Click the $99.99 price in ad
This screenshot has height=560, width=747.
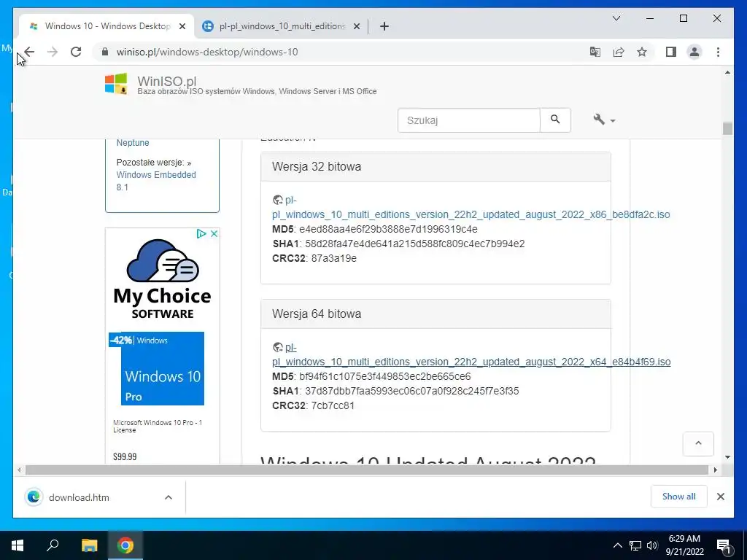125,456
